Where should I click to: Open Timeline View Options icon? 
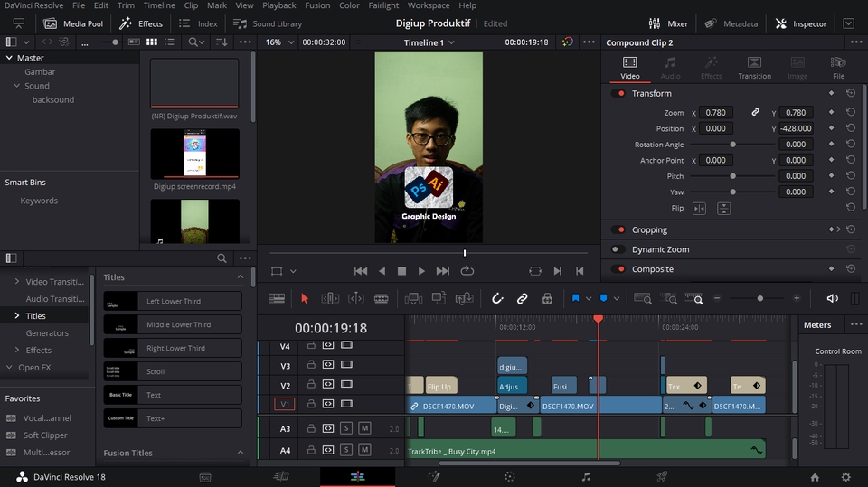pyautogui.click(x=277, y=298)
